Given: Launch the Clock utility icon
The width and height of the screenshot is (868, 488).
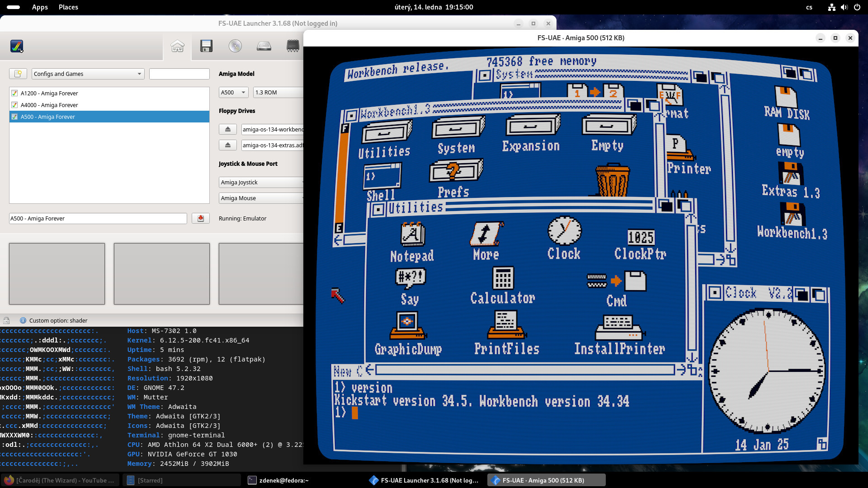Looking at the screenshot, I should pos(564,230).
